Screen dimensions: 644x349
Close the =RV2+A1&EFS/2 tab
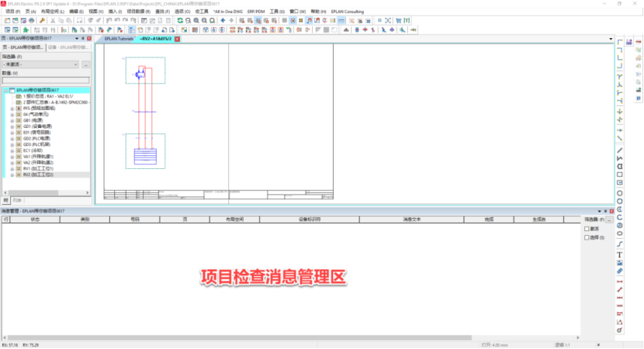tap(177, 39)
